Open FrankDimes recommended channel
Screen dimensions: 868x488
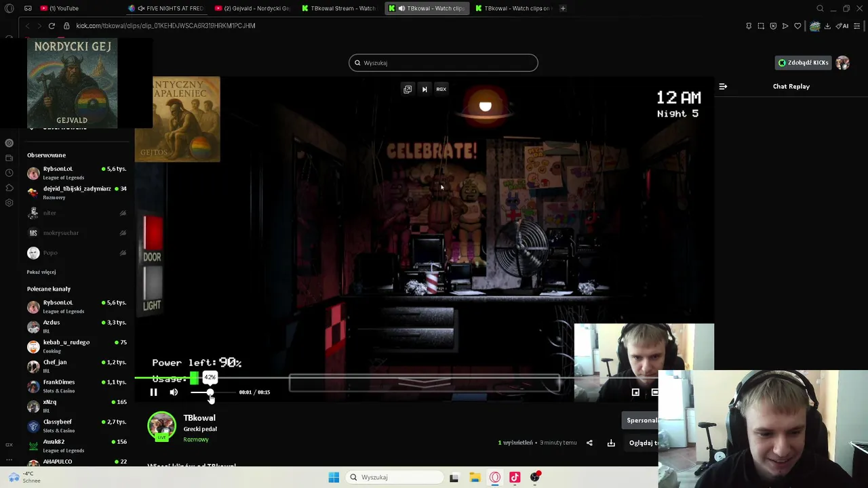click(77, 386)
